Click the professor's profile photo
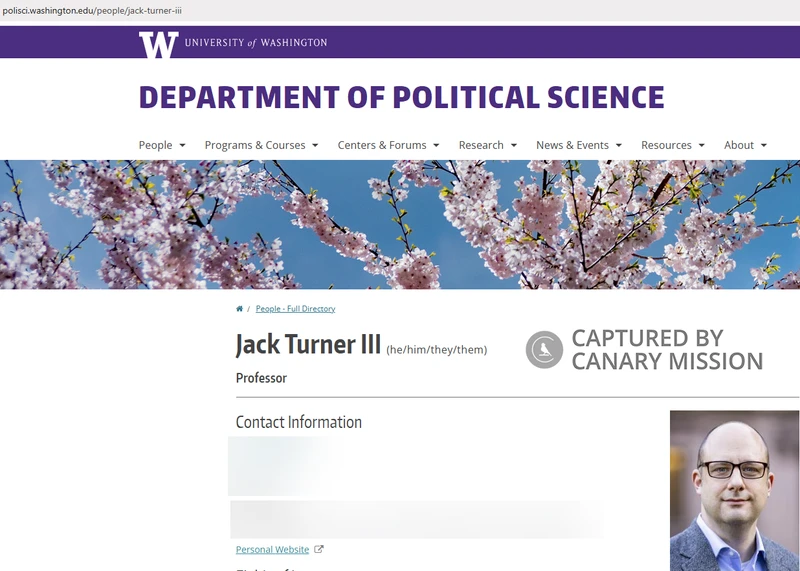This screenshot has width=800, height=571. (x=734, y=490)
